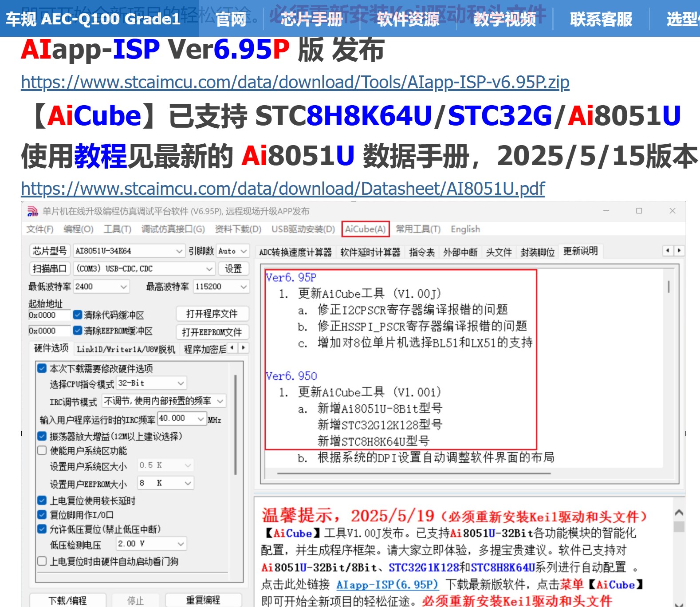Open the AiCube(A) menu

point(365,229)
